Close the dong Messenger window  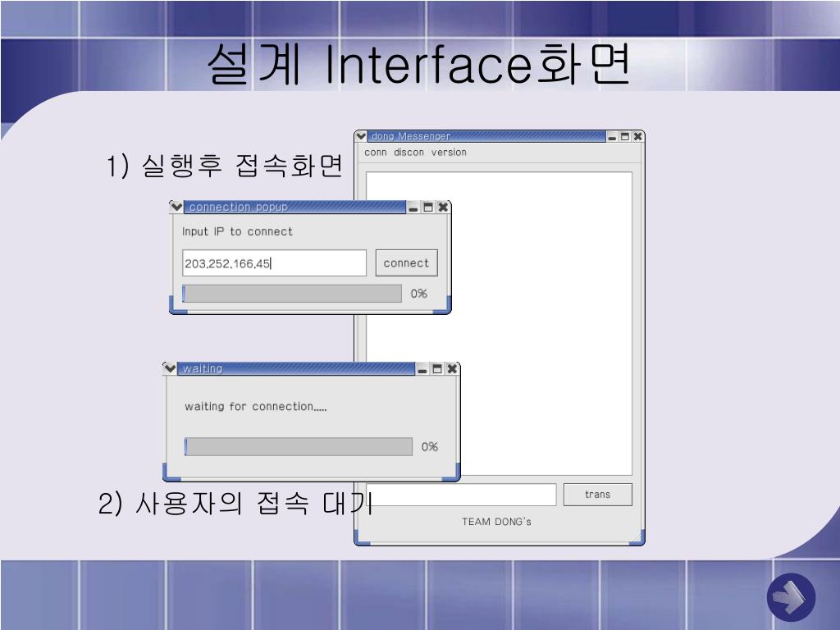pos(637,137)
